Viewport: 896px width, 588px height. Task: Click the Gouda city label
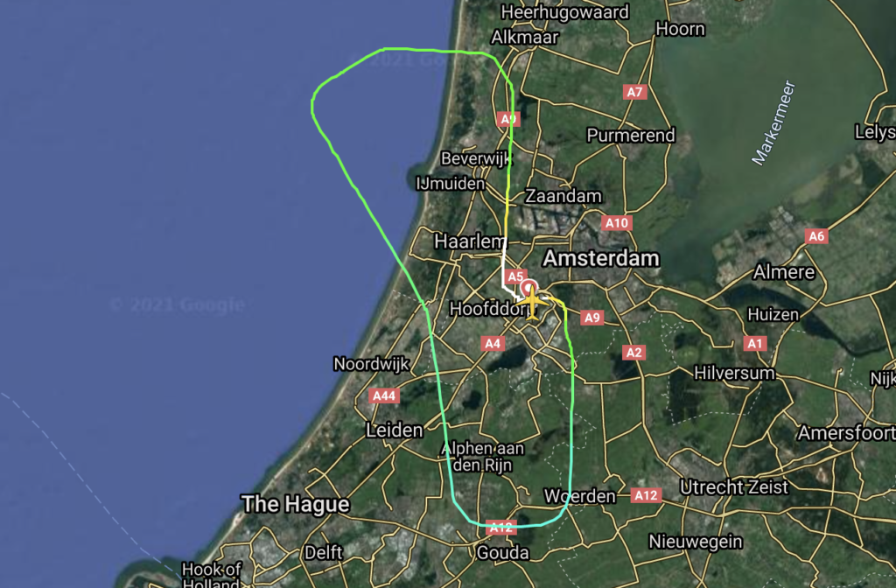click(503, 553)
